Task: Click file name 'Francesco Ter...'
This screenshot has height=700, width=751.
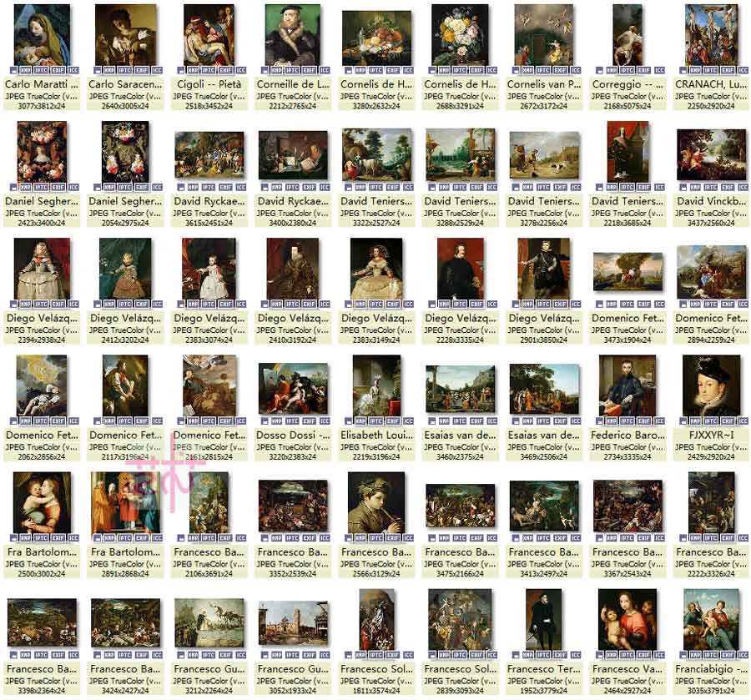Action: (x=543, y=668)
